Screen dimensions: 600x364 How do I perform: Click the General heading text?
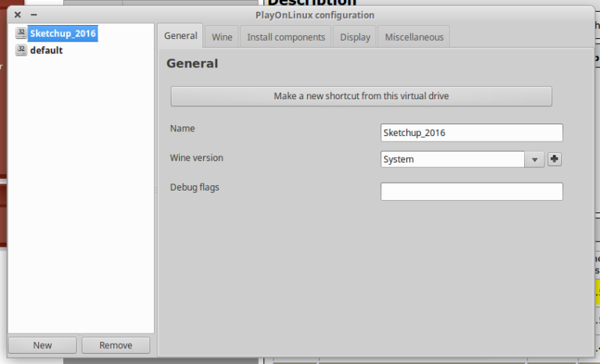tap(192, 63)
